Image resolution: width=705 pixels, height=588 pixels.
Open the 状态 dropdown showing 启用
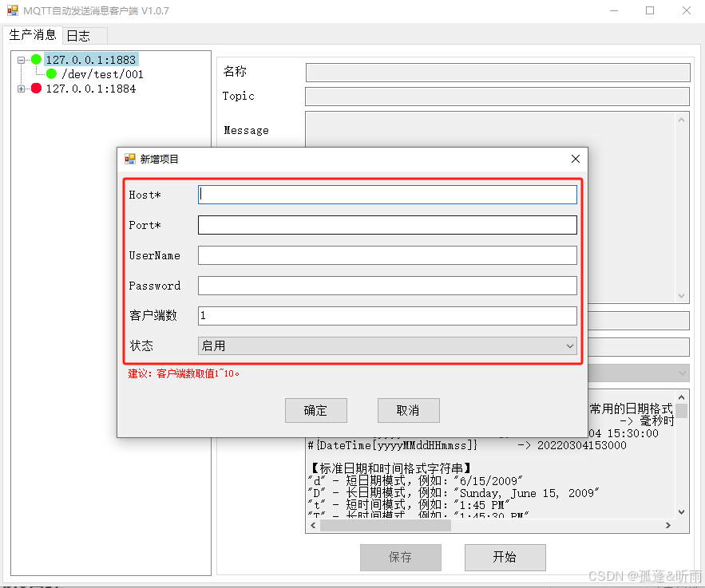387,346
